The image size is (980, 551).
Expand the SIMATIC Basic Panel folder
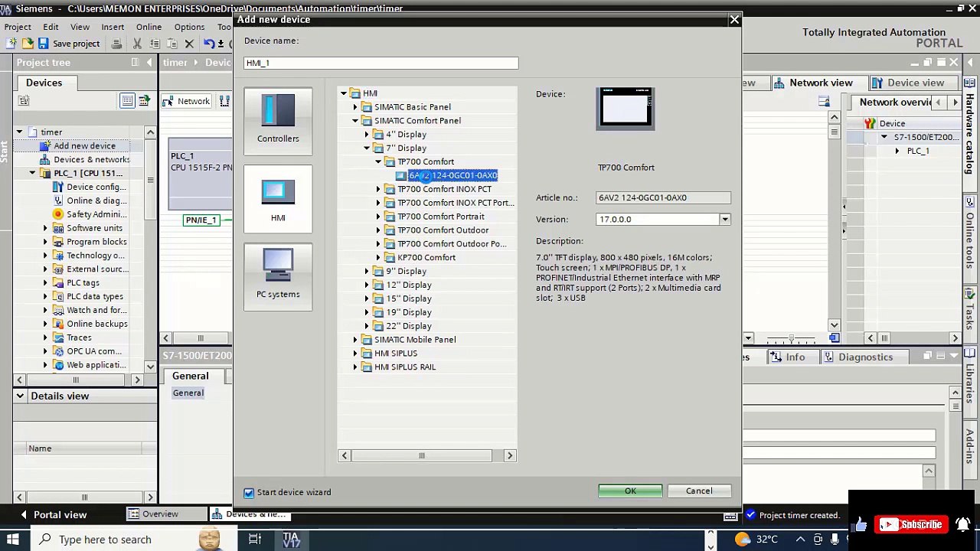pos(355,107)
